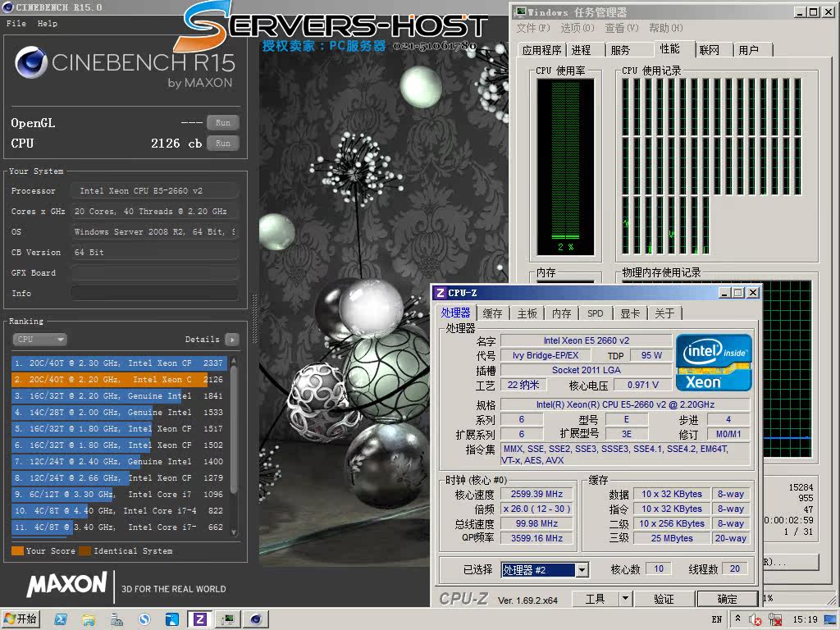Open 主板 tab in CPU-Z
This screenshot has width=840, height=630.
[527, 313]
